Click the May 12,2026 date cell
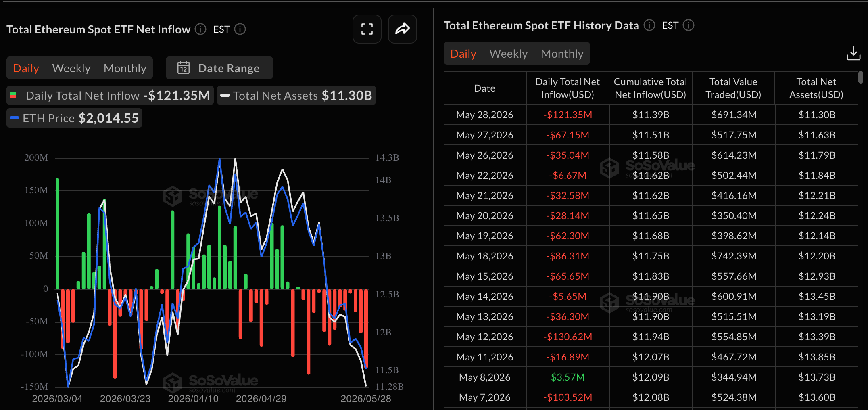Image resolution: width=868 pixels, height=410 pixels. coord(485,337)
